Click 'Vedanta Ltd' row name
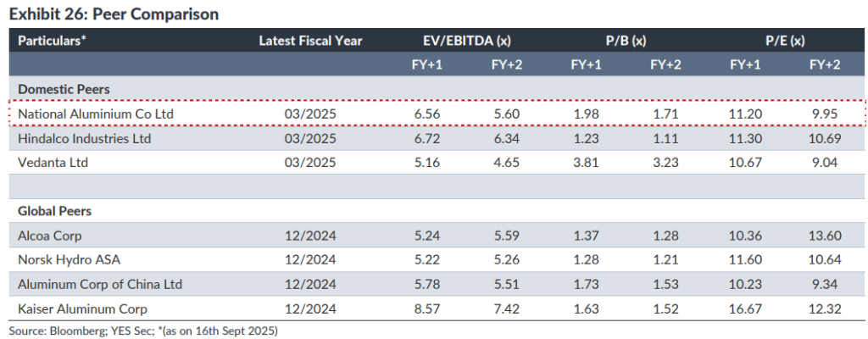Image resolution: width=868 pixels, height=339 pixels. [53, 163]
